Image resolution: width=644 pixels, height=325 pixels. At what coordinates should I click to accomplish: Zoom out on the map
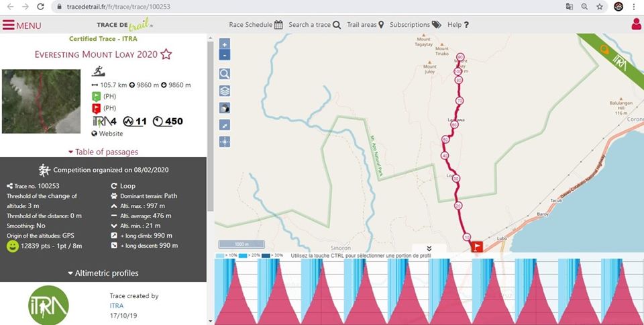pyautogui.click(x=225, y=54)
